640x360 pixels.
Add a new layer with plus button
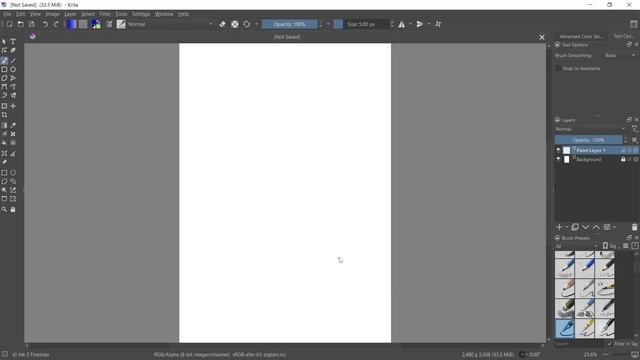[559, 227]
